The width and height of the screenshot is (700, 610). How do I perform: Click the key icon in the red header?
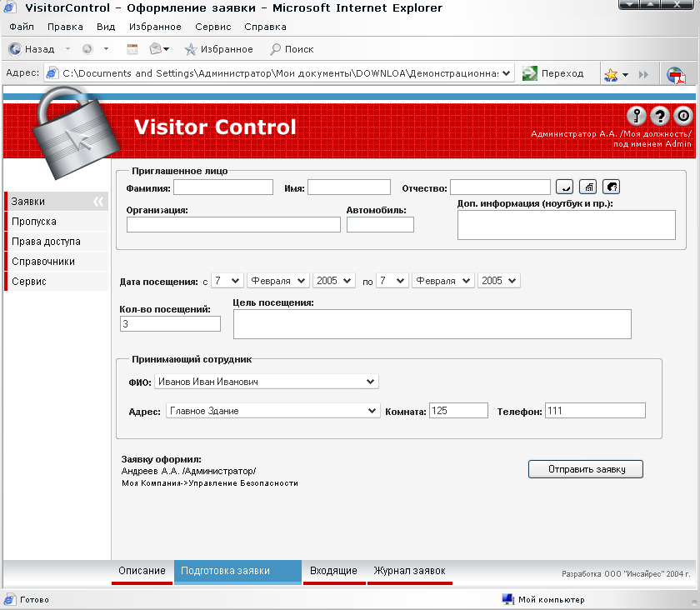(x=637, y=116)
